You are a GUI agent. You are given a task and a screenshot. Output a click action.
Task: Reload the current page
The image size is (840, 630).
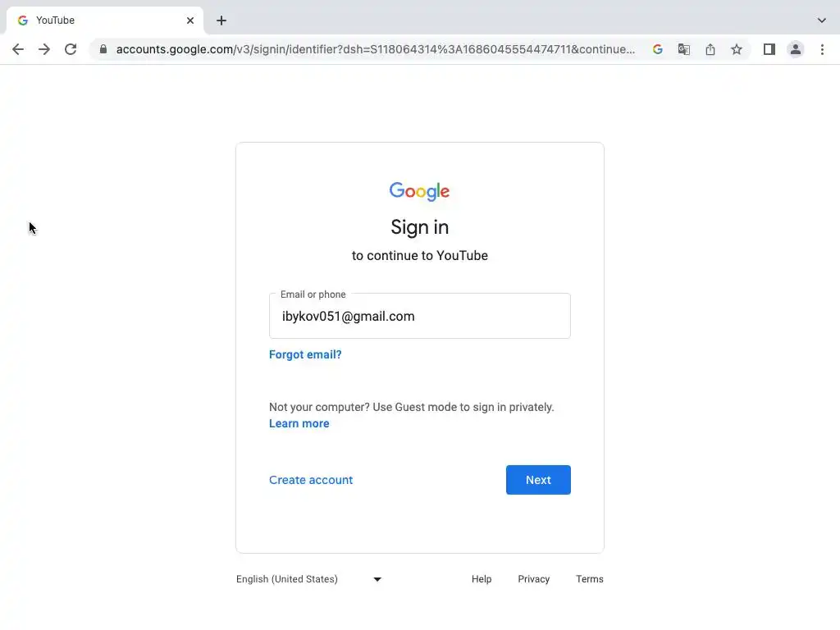point(71,49)
